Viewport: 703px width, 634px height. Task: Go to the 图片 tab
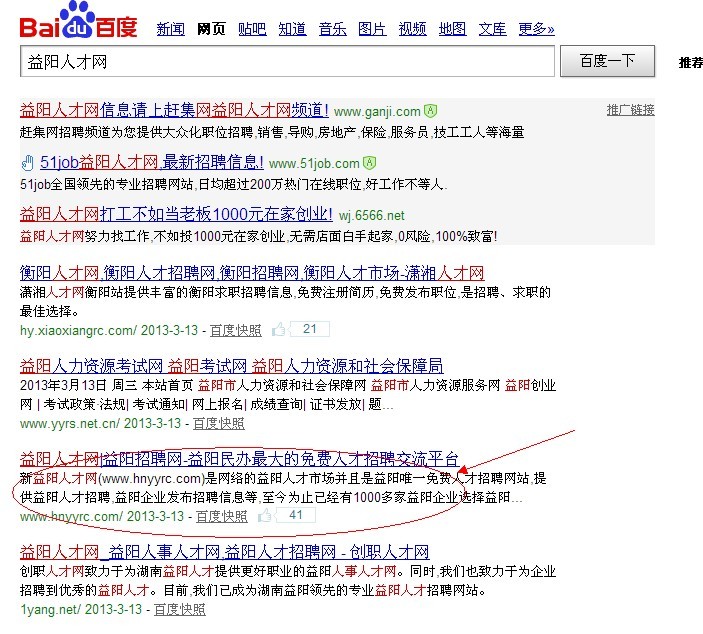click(x=372, y=29)
